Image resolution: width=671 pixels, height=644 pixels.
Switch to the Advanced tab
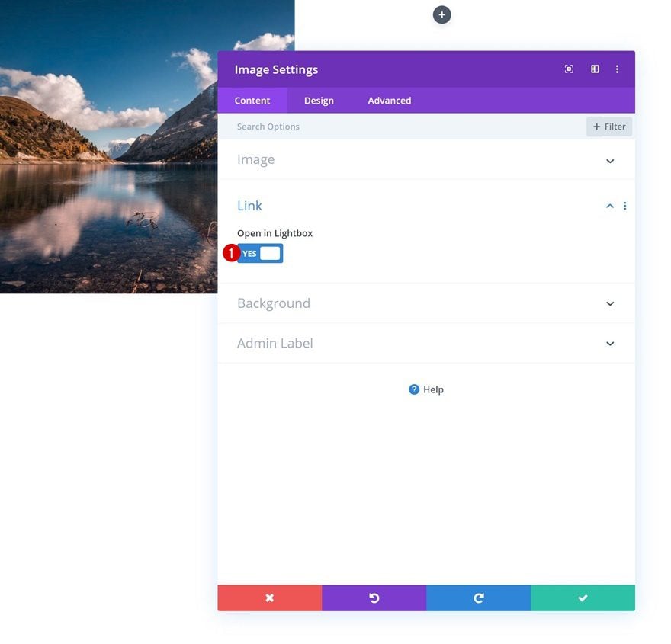390,101
